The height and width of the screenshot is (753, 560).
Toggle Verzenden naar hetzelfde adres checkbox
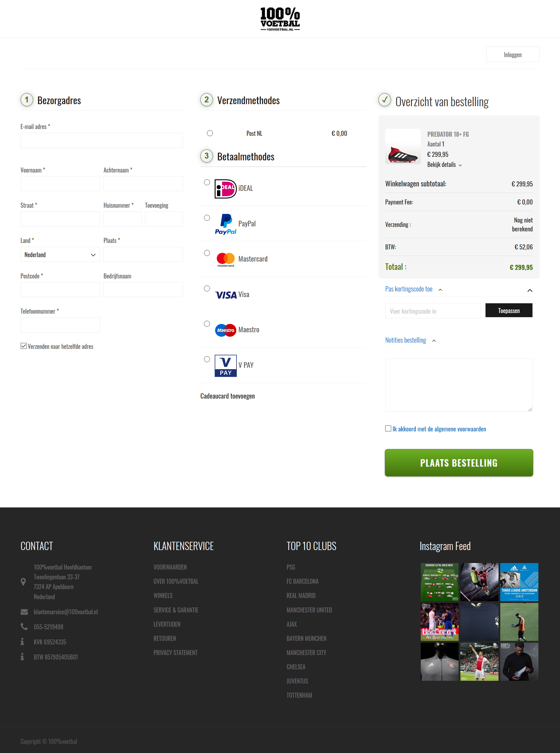23,346
